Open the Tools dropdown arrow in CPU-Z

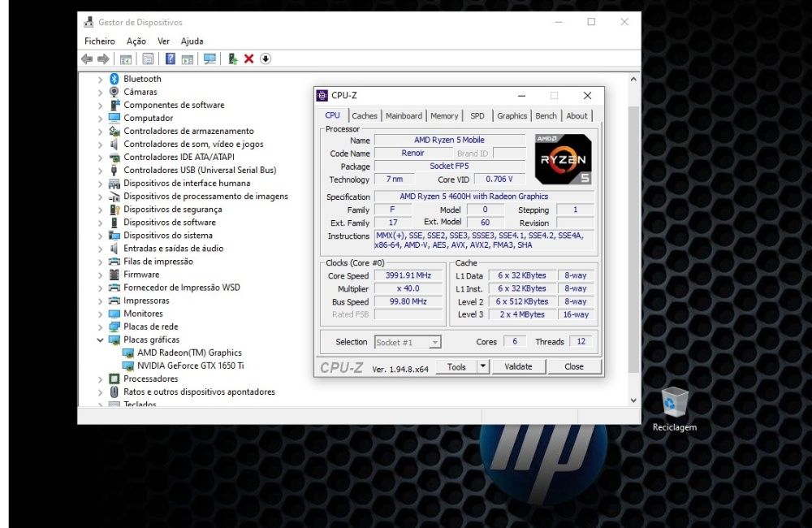(x=482, y=366)
